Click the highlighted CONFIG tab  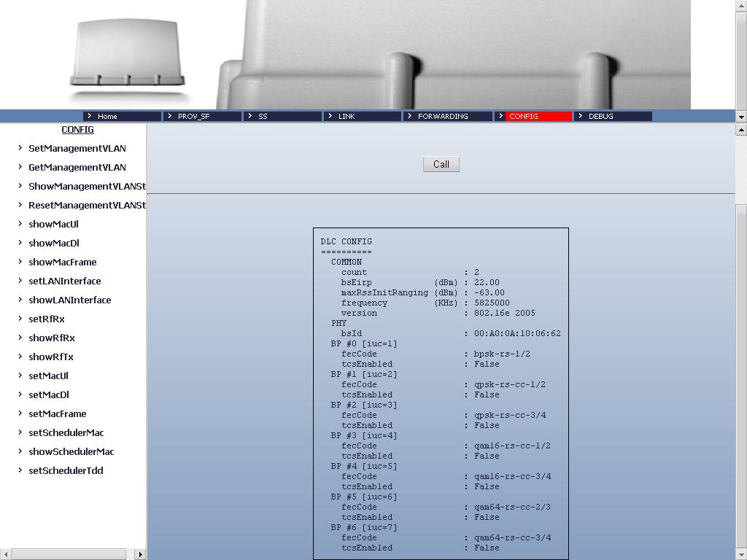click(x=533, y=116)
